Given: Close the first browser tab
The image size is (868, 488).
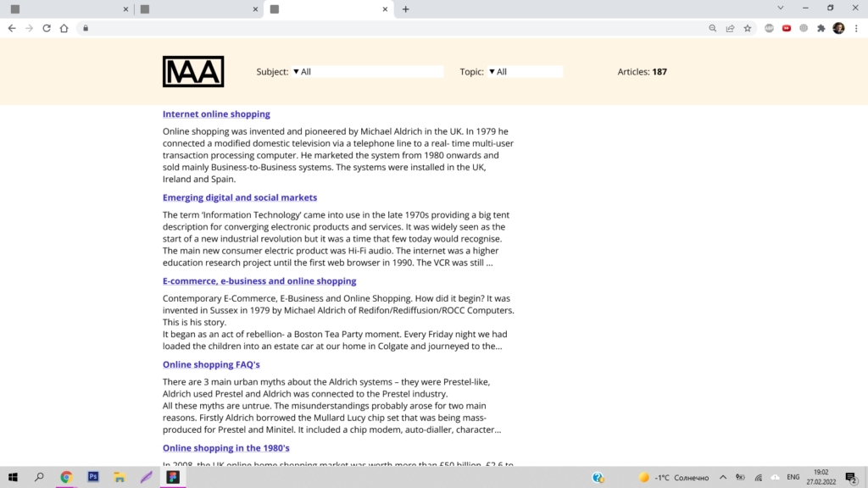Looking at the screenshot, I should click(x=125, y=9).
